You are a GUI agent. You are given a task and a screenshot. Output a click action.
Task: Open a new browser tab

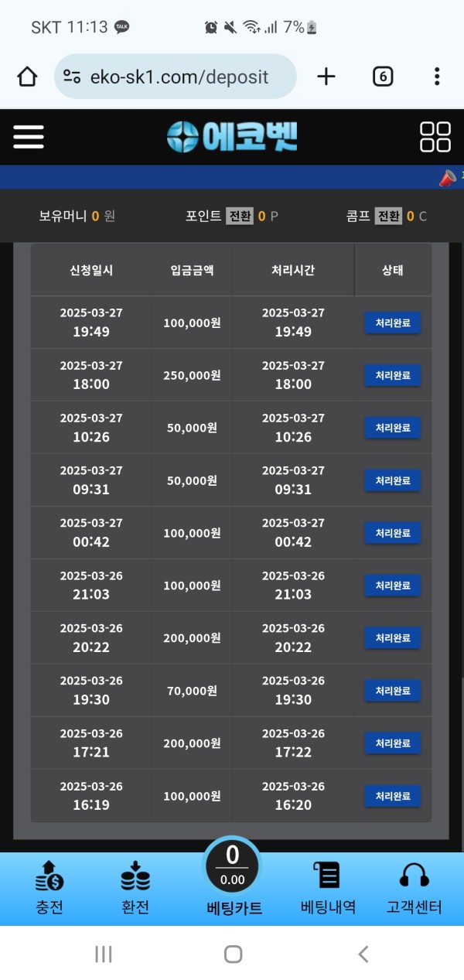tap(326, 77)
